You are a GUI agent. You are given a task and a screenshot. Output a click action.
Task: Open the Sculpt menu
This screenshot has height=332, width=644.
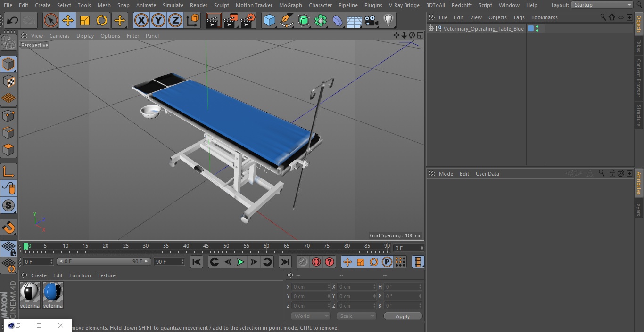[x=222, y=5]
